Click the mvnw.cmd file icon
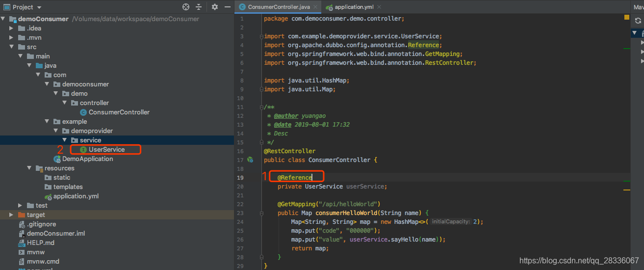The width and height of the screenshot is (644, 270). point(22,262)
